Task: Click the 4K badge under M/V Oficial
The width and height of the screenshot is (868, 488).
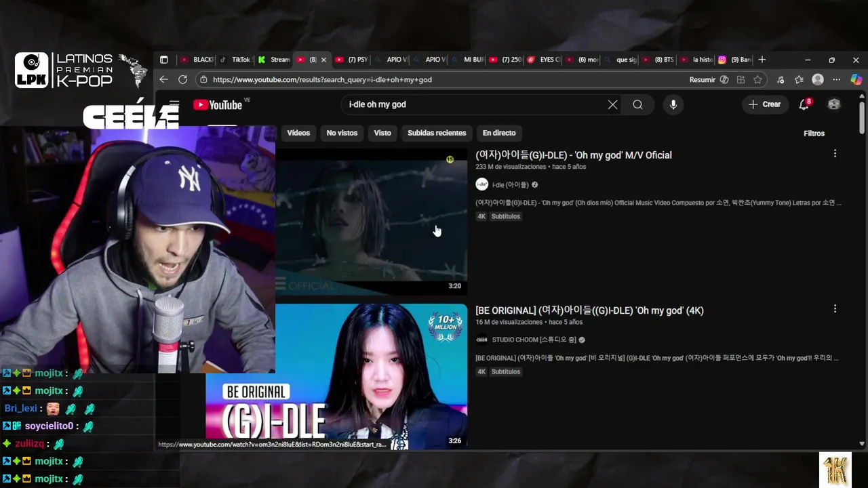Action: (x=481, y=216)
